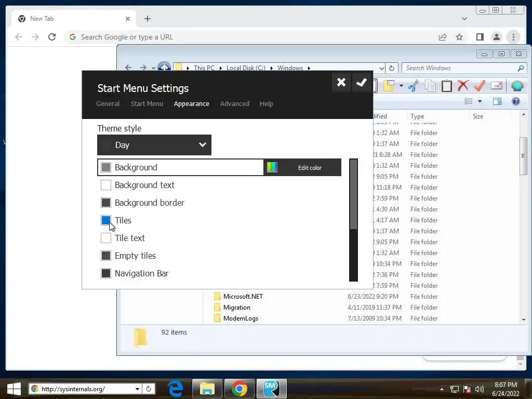
Task: Click the volume speaker tray icon
Action: 480,389
